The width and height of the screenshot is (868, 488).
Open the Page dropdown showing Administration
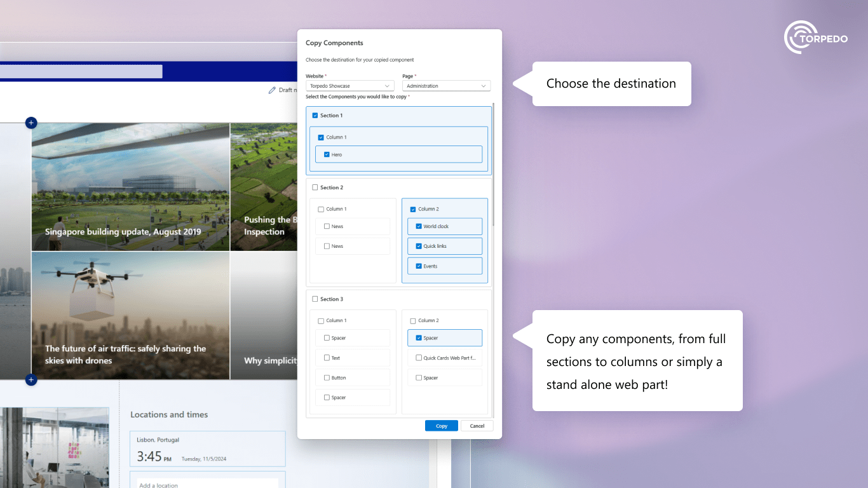point(446,85)
